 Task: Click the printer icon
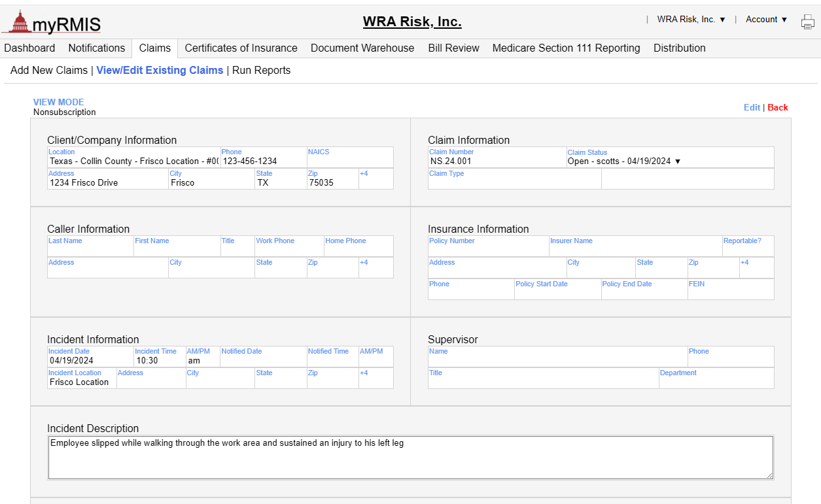808,22
